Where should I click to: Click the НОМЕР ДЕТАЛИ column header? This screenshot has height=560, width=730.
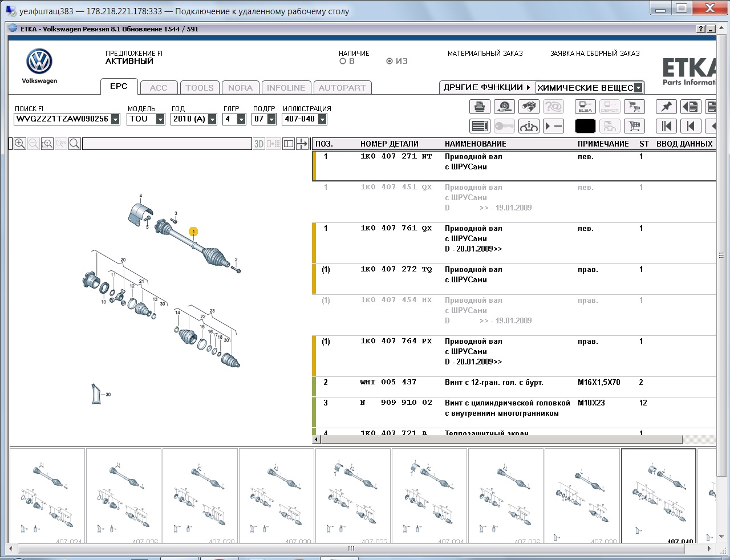point(390,144)
